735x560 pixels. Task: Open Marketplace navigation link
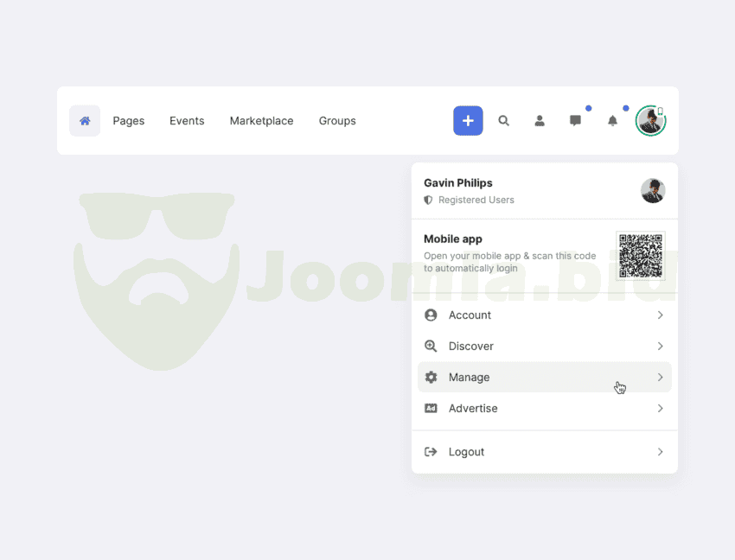pos(261,121)
